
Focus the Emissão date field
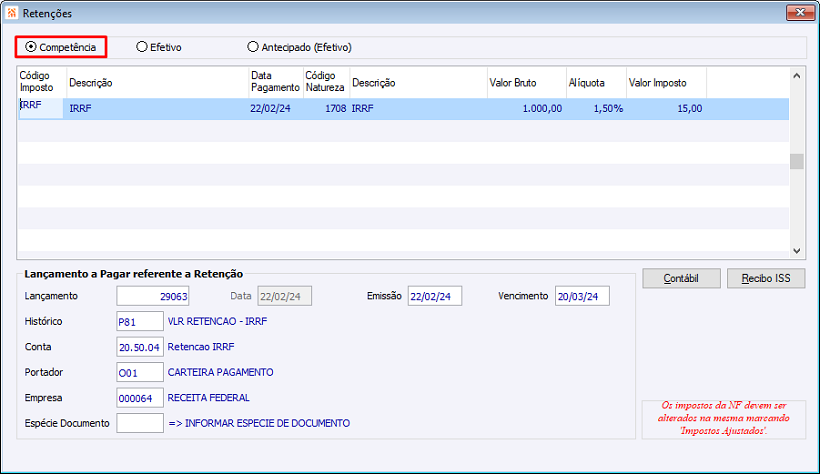[x=435, y=296]
